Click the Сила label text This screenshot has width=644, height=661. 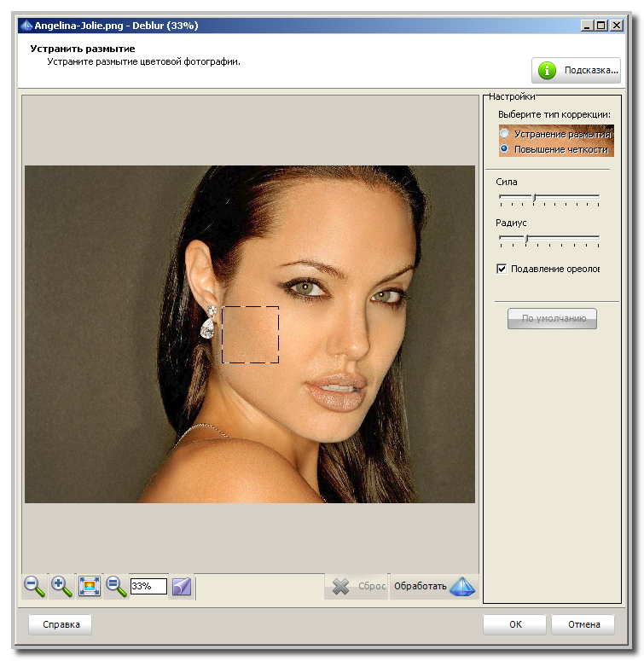[x=506, y=182]
